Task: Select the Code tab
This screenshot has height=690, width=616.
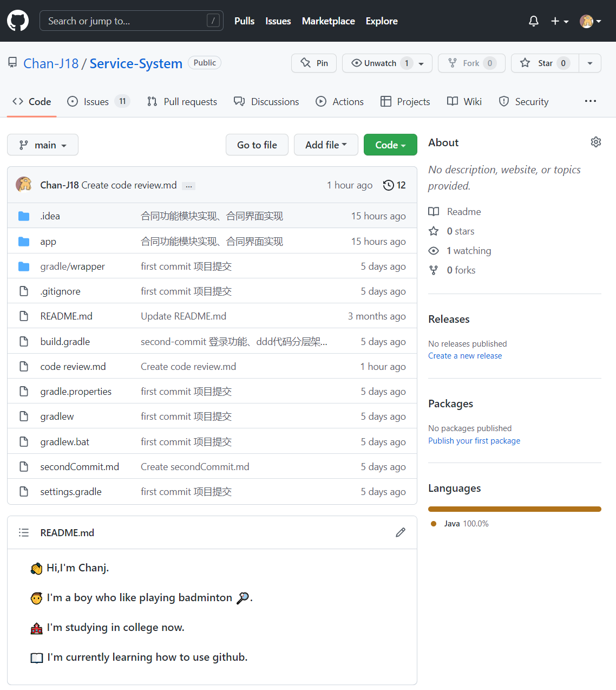Action: tap(32, 102)
